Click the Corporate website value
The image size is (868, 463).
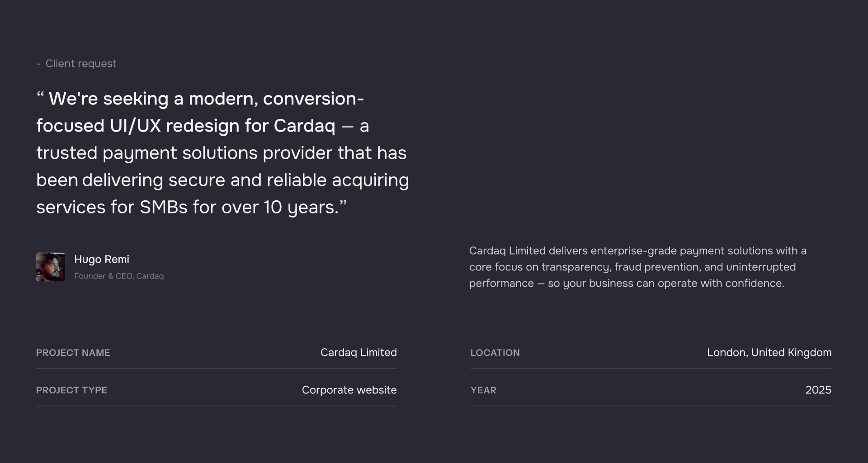point(349,390)
